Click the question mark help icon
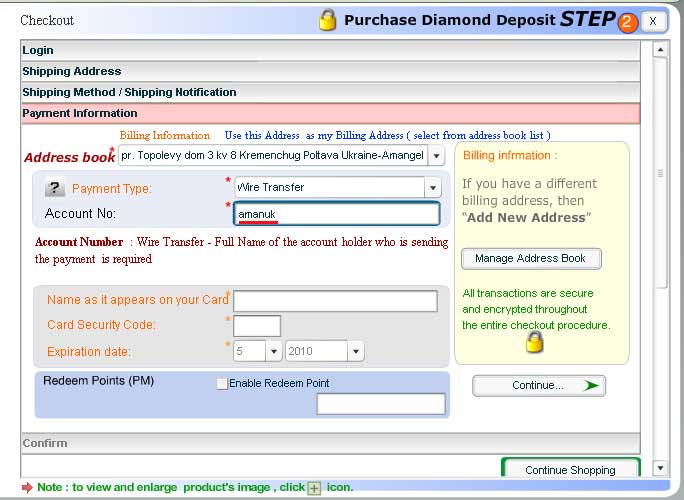This screenshot has width=684, height=500. [55, 189]
